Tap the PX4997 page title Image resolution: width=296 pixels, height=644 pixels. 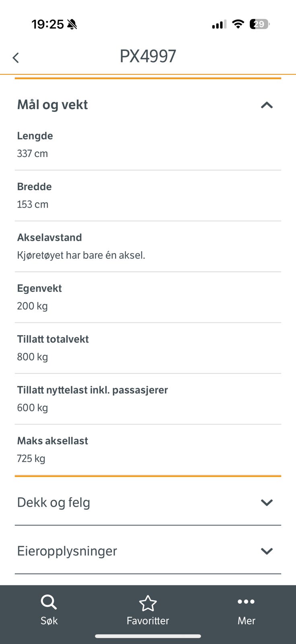point(148,56)
